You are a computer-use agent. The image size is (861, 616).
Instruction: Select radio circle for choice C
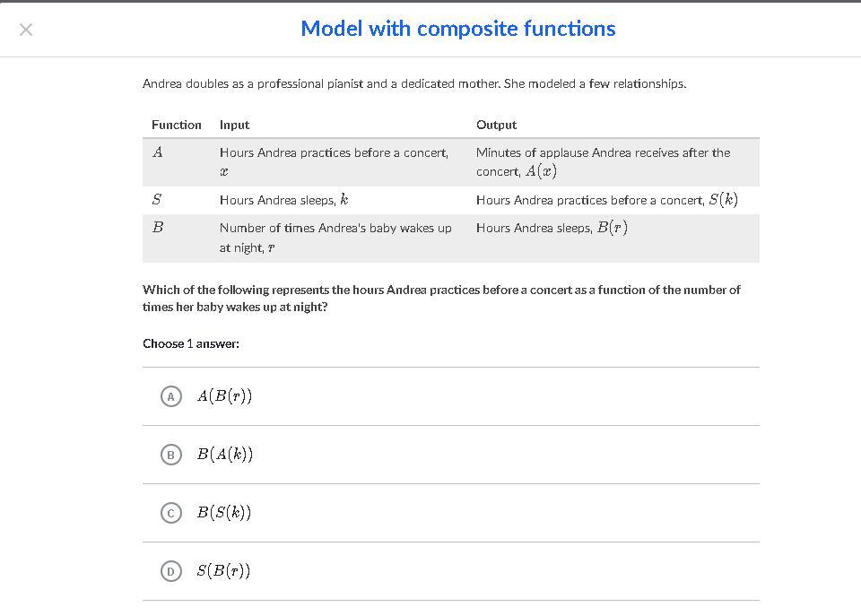tap(170, 513)
